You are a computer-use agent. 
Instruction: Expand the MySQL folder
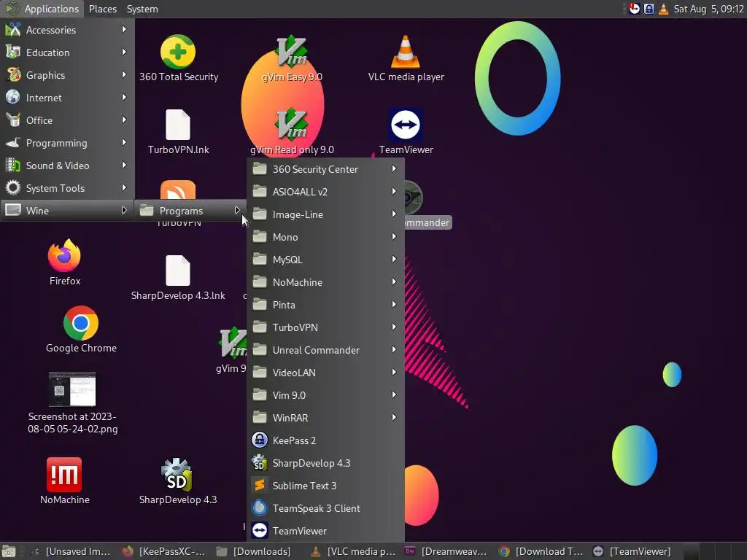[x=325, y=260]
